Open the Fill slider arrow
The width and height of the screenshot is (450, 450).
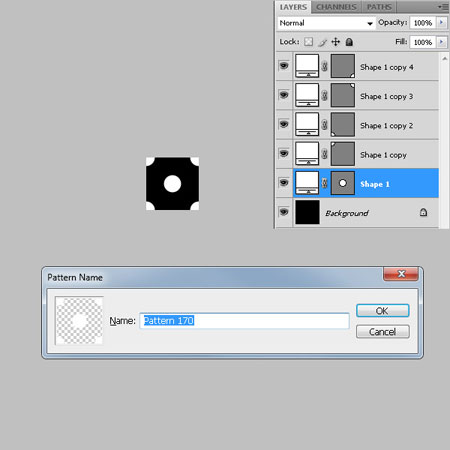click(x=441, y=42)
